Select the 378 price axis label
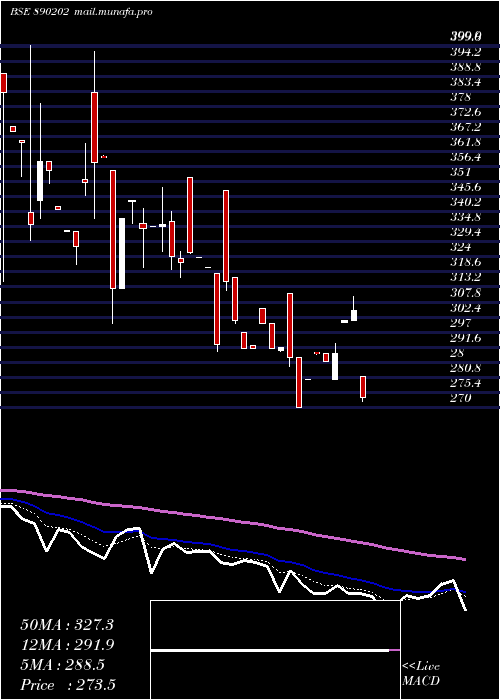The height and width of the screenshot is (700, 500). point(460,97)
